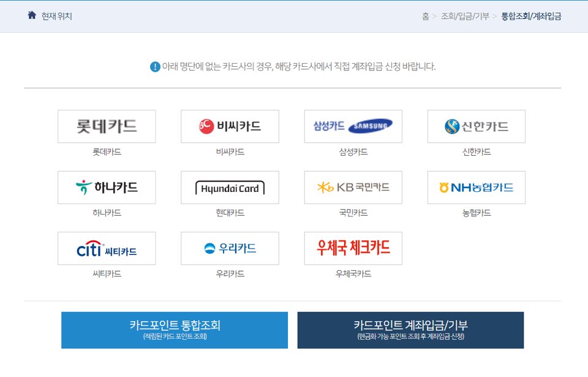Click the Post Office check card logo
Screen dimensions: 588x377
pos(352,248)
